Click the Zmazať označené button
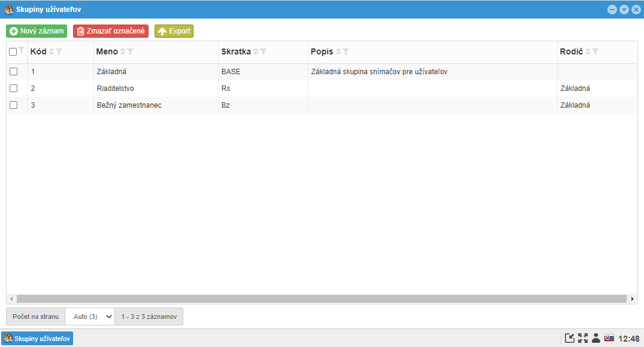 pos(111,31)
